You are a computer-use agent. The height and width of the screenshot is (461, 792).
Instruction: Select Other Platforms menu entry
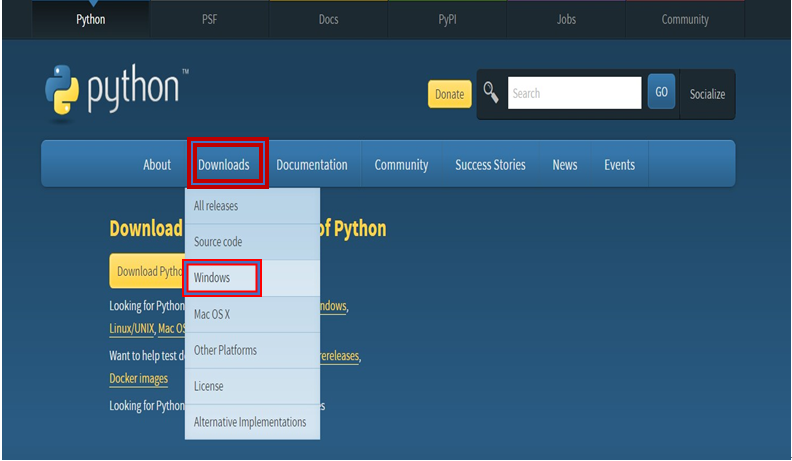click(x=252, y=350)
